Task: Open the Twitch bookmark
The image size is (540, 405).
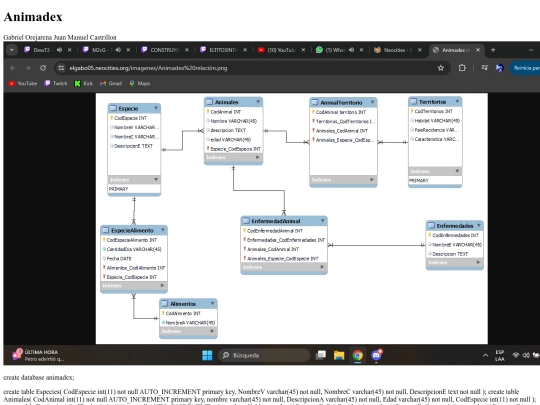Action: pyautogui.click(x=55, y=83)
